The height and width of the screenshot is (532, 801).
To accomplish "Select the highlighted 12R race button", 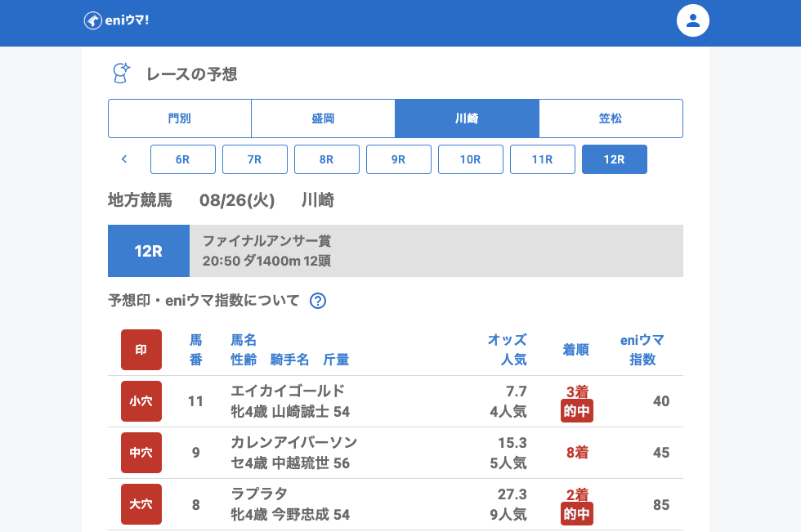I will pyautogui.click(x=615, y=159).
